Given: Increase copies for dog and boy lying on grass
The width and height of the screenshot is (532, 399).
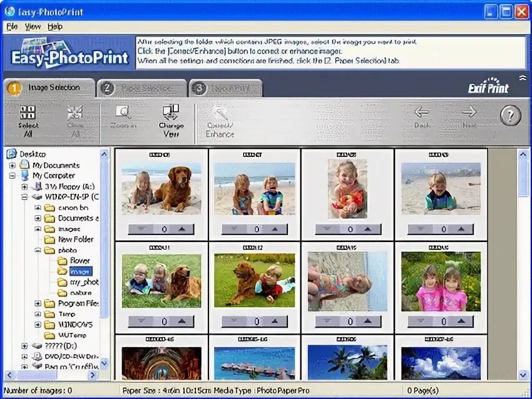Looking at the screenshot, I should [x=275, y=321].
